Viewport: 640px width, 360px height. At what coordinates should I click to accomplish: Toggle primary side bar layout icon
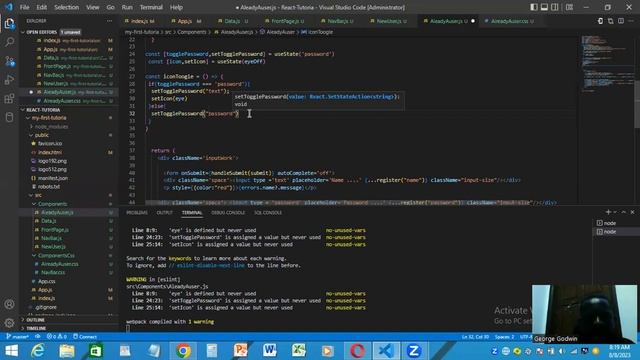[534, 7]
